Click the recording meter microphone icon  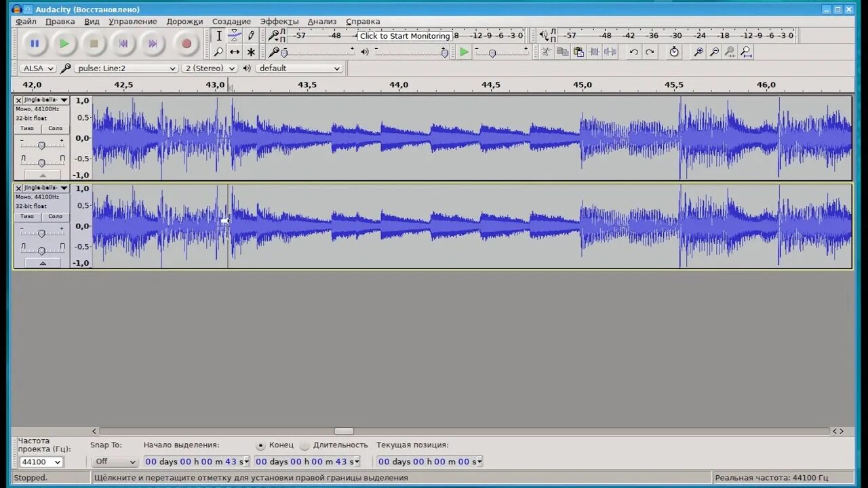coord(273,35)
